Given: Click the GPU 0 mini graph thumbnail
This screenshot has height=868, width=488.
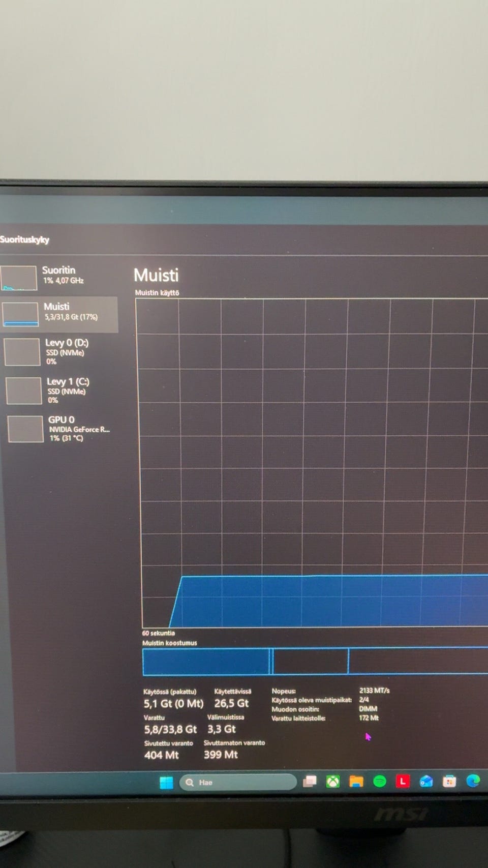Looking at the screenshot, I should coord(25,429).
